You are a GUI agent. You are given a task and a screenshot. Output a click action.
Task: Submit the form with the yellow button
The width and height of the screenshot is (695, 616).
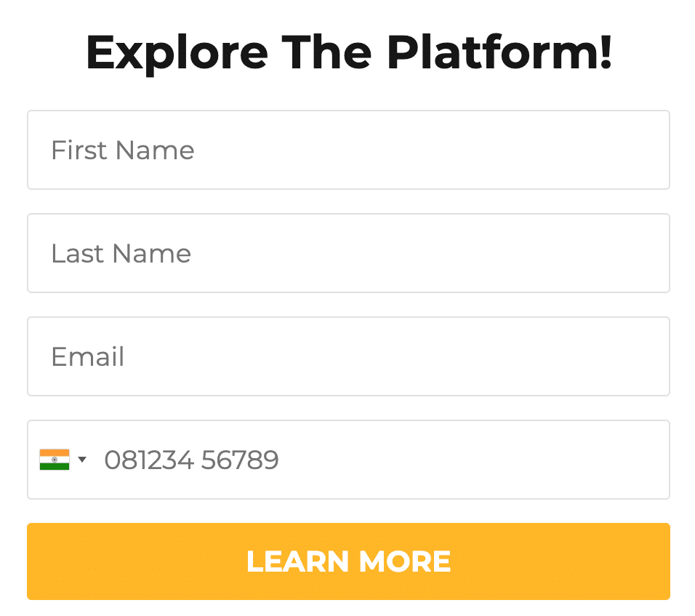click(348, 561)
